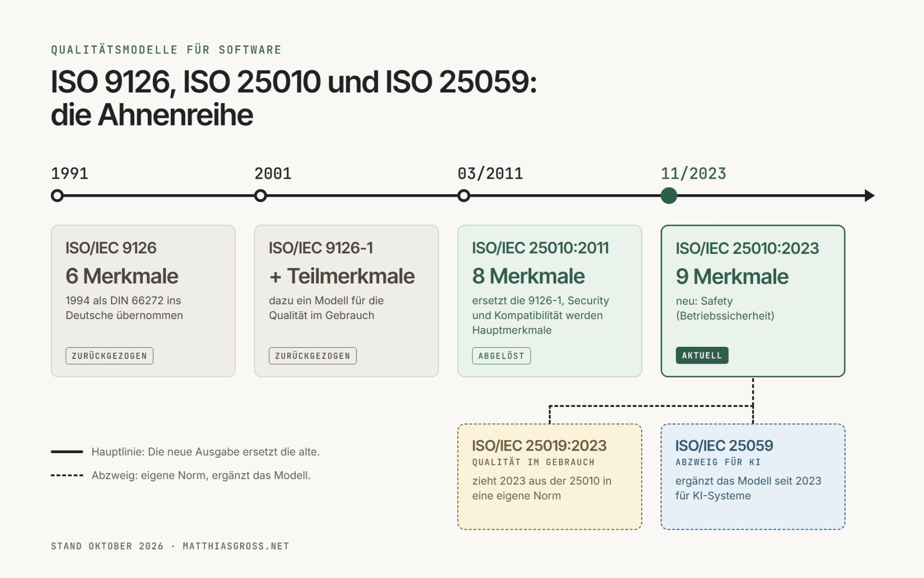Image resolution: width=924 pixels, height=578 pixels.
Task: Click the 'ABZWEIG FÜR KI' label
Action: click(x=718, y=462)
